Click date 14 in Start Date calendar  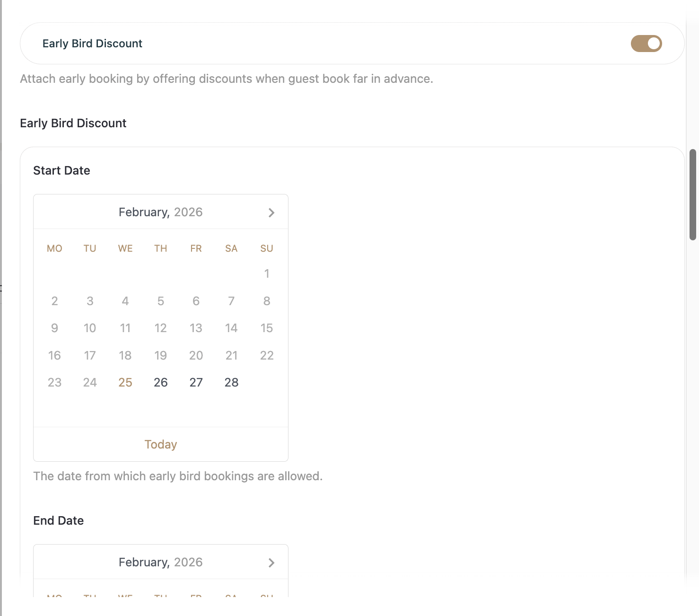click(x=231, y=328)
